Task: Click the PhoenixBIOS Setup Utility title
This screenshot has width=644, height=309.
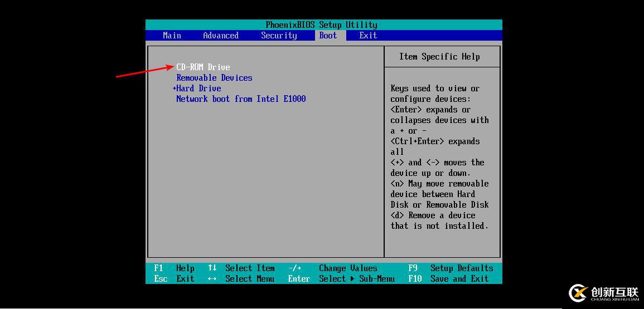Action: click(321, 24)
